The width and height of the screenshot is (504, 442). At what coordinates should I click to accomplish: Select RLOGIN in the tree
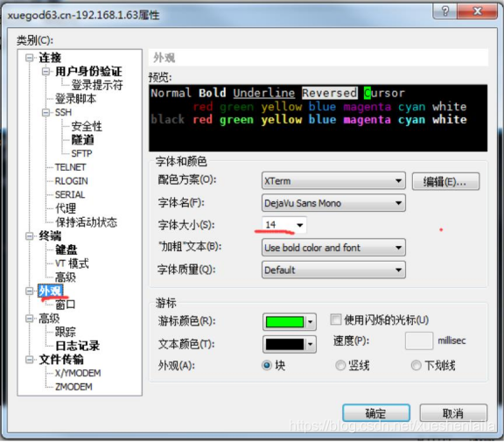[72, 181]
